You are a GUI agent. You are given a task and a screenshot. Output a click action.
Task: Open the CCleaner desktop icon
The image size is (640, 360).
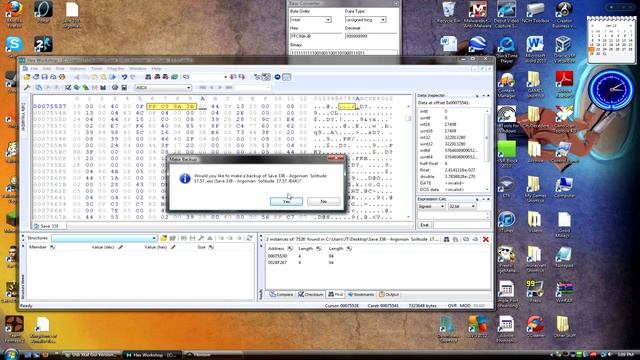point(535,327)
